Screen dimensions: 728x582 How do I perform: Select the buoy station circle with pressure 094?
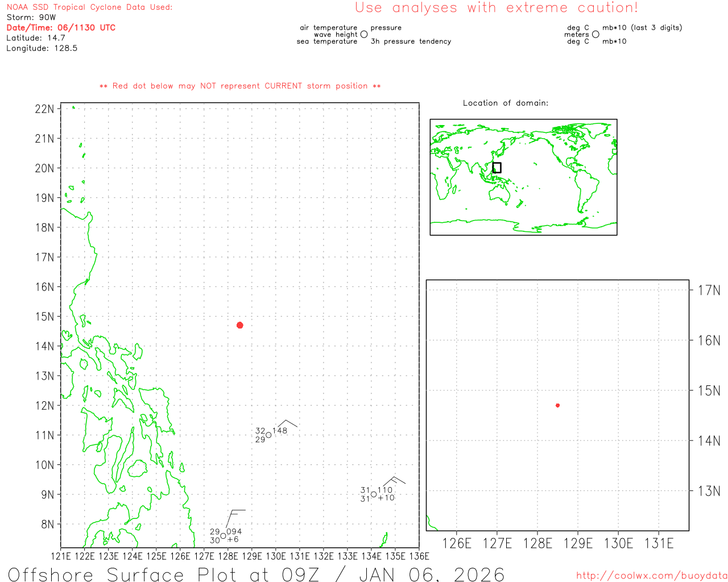coord(223,536)
